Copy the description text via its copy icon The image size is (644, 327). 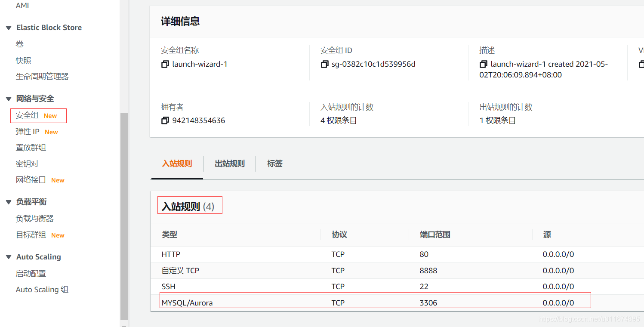click(x=484, y=64)
